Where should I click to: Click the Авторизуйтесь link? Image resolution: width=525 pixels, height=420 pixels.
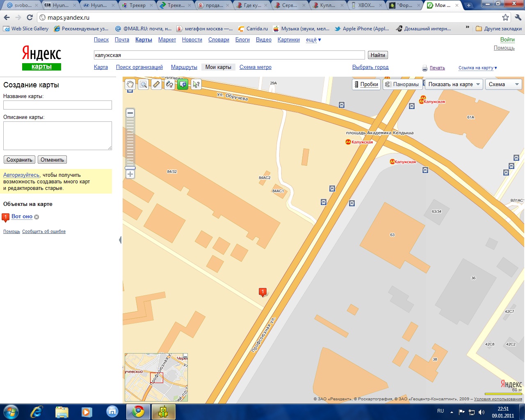pyautogui.click(x=21, y=175)
